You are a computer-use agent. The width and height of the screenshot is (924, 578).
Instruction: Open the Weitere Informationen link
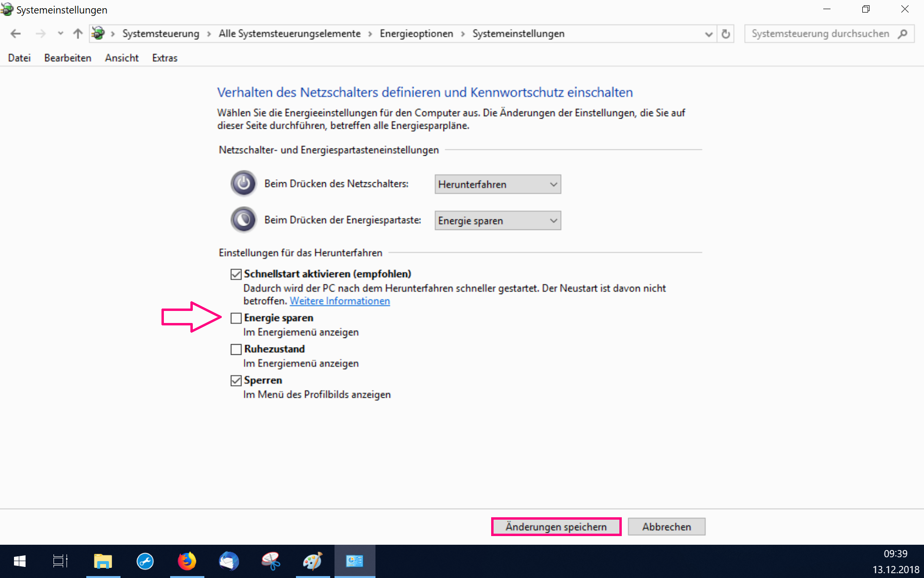[339, 301]
